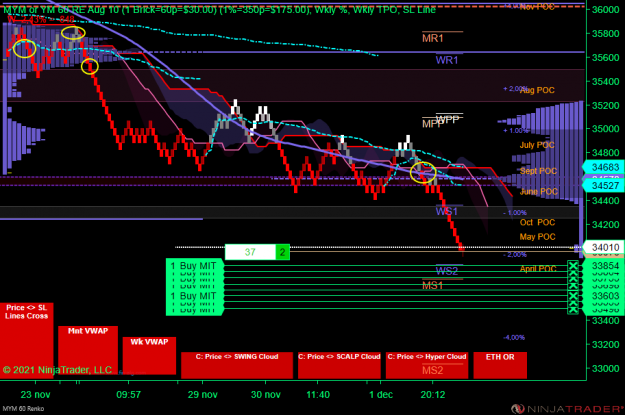Click the 23 nov date on time axis
This screenshot has height=415, width=625.
point(35,395)
